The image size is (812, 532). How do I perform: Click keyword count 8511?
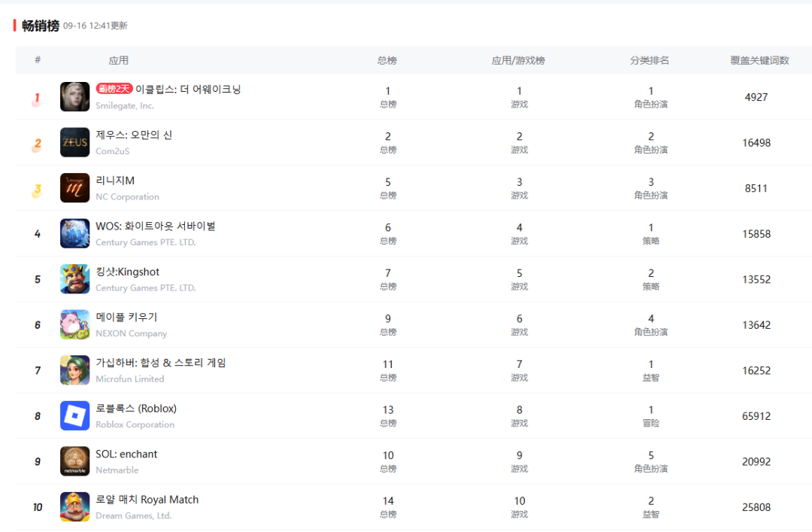coord(756,189)
